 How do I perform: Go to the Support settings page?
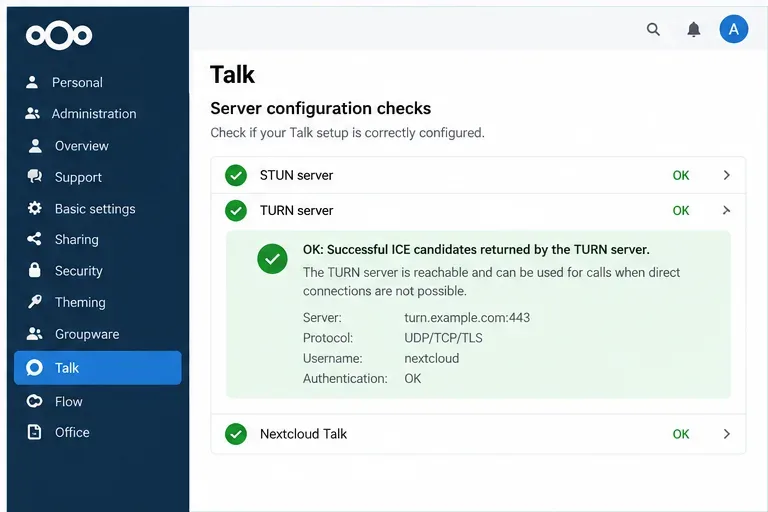(78, 177)
